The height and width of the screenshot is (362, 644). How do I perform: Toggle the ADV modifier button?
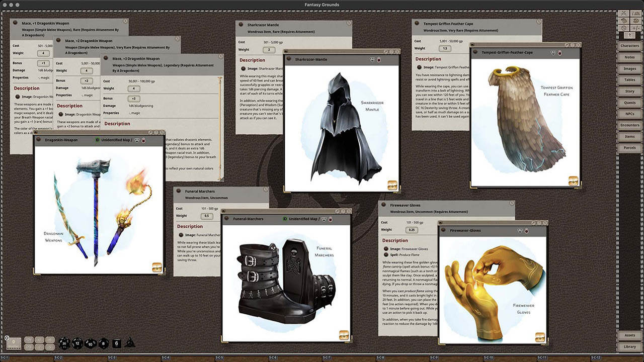(29, 339)
